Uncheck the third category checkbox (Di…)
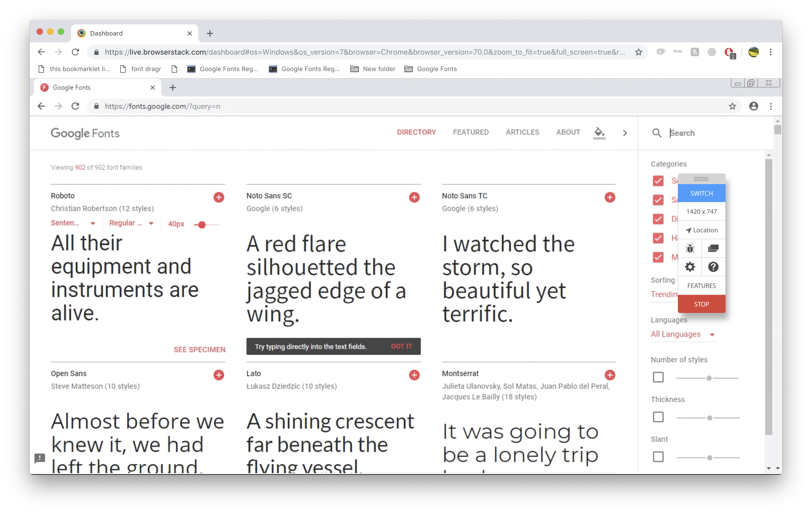 point(658,219)
